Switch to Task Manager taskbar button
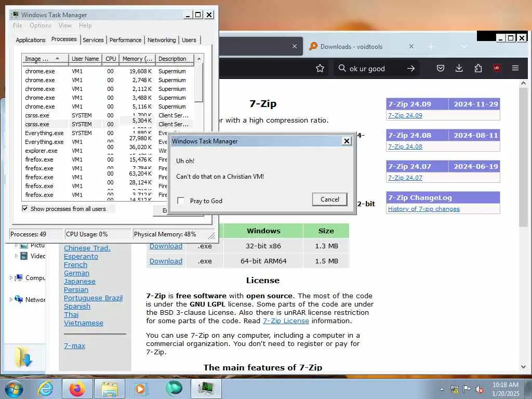This screenshot has height=399, width=532. coord(206,389)
